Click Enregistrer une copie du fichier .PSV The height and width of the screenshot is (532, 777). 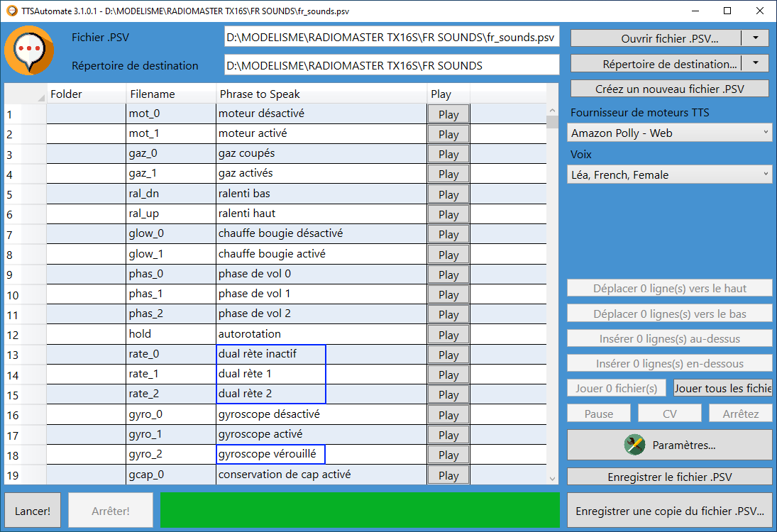tap(670, 511)
